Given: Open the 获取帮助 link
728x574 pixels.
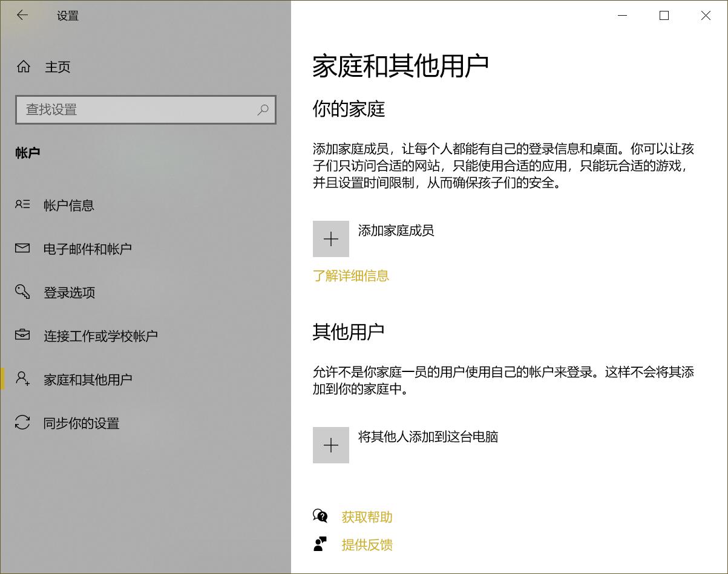Looking at the screenshot, I should point(367,517).
